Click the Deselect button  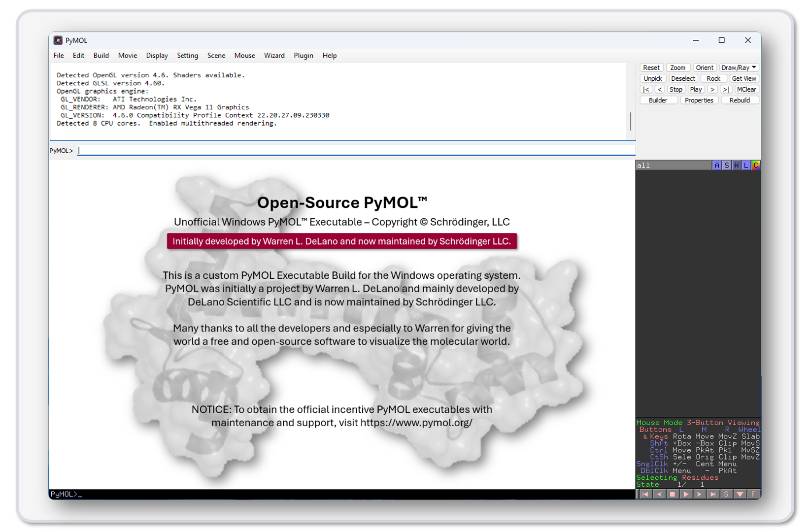[683, 78]
